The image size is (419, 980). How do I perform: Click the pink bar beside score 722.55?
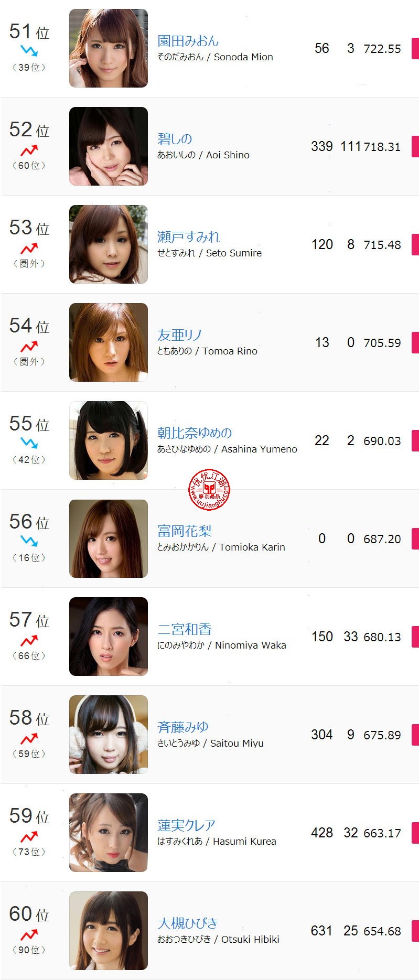click(x=415, y=48)
